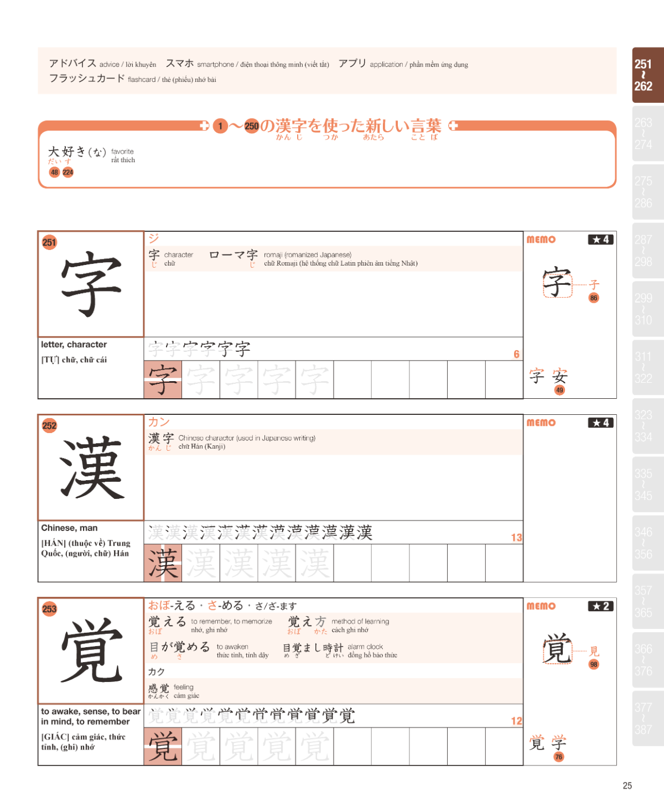Viewport: 664px width, 812px height.
Task: Click the plus icon left of the header title
Action: click(204, 126)
